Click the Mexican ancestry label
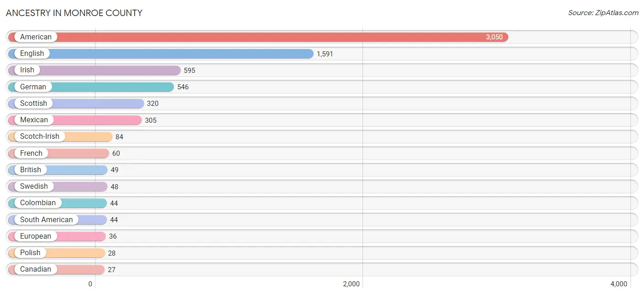 click(x=34, y=120)
